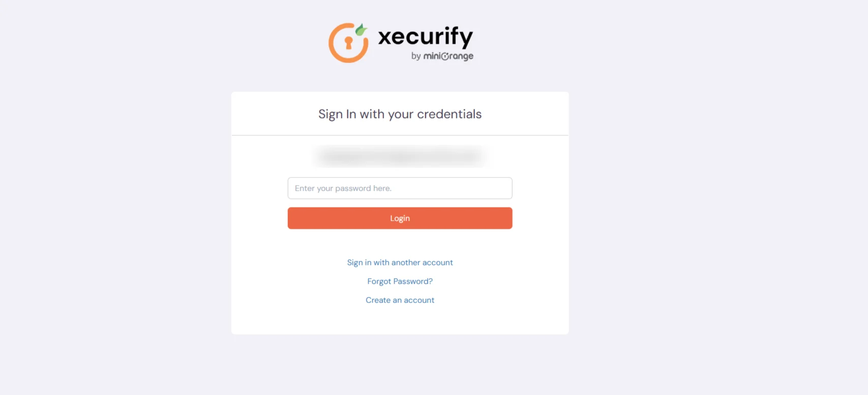Select the masked account email area
Viewport: 868px width, 395px height.
click(400, 156)
